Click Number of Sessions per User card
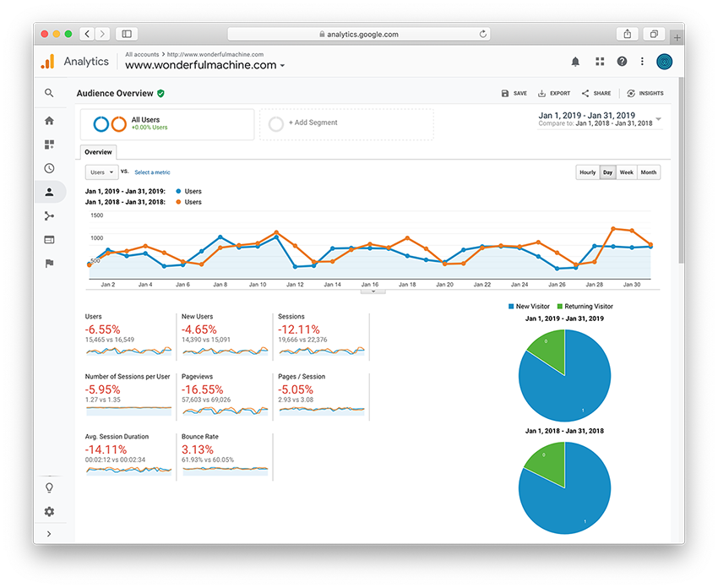Image resolution: width=718 pixels, height=588 pixels. pyautogui.click(x=128, y=396)
